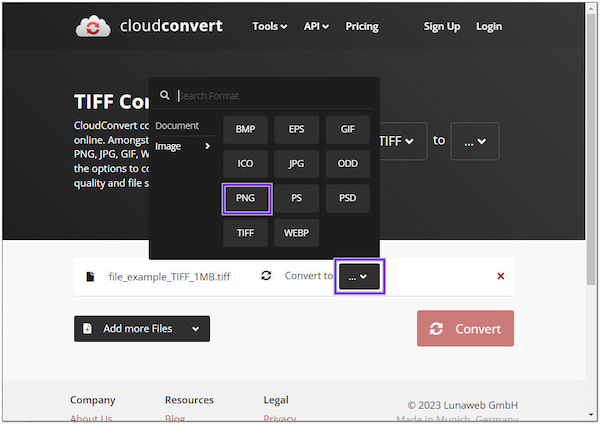Remove file with the red X icon

(501, 276)
